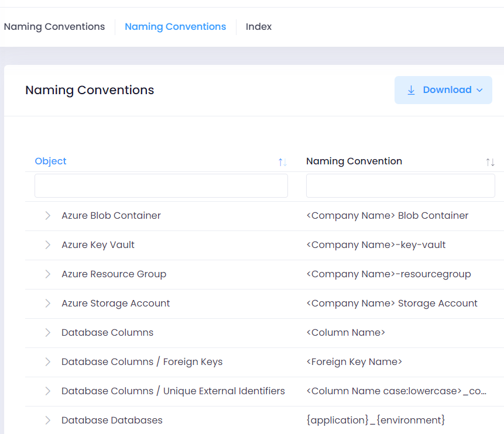Sort the table by Object column
Screen dimensions: 504x434
(50, 161)
